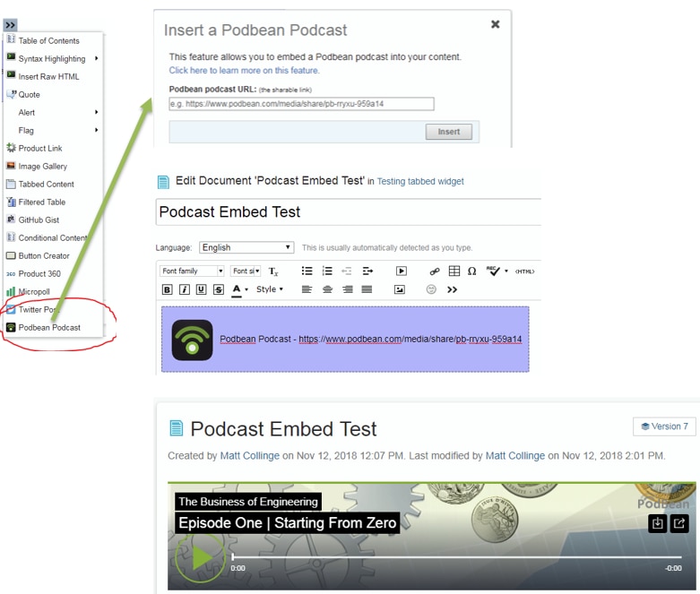Screen dimensions: 700x594
Task: Open the 'Testing tabbed widget' link
Action: click(420, 181)
